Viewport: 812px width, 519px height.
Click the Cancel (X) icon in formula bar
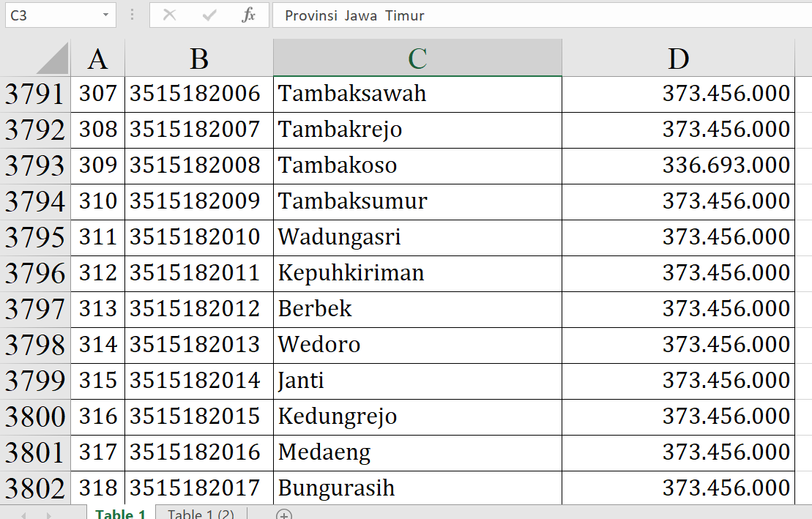pos(169,15)
